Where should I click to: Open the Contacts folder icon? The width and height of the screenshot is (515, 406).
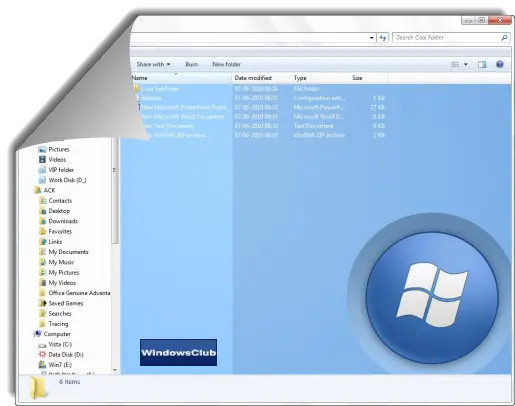43,201
